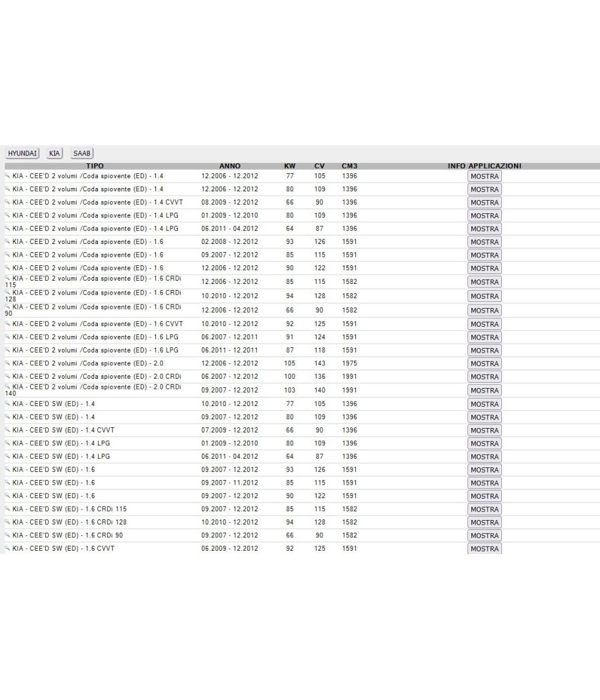Show applications for 2 volumi 1.6 CRDi 128

485,297
